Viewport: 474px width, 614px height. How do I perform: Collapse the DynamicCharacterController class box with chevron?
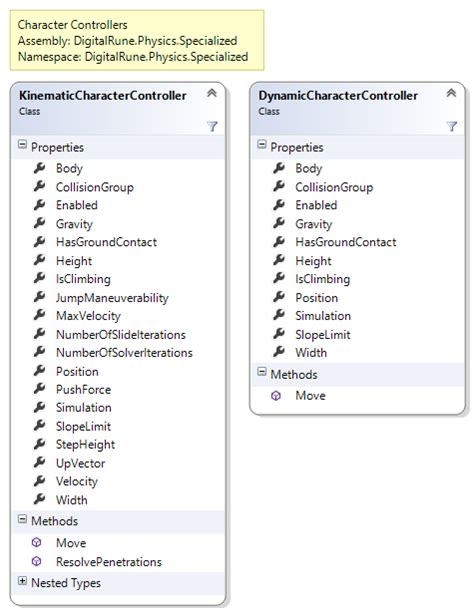coord(451,93)
